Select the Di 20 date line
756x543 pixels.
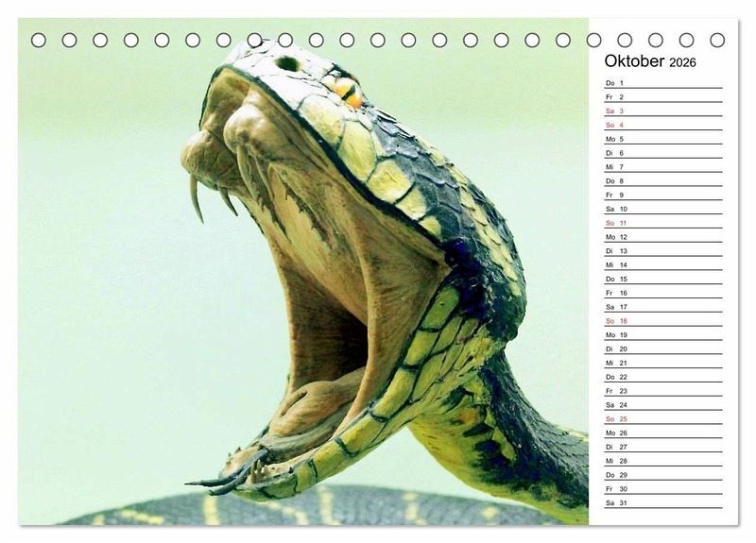click(663, 348)
